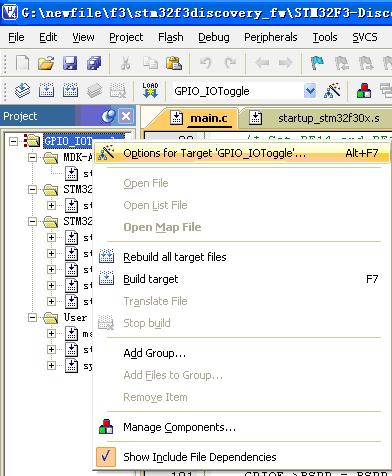Click the Open file folder icon
This screenshot has height=476, width=392.
tap(46, 63)
